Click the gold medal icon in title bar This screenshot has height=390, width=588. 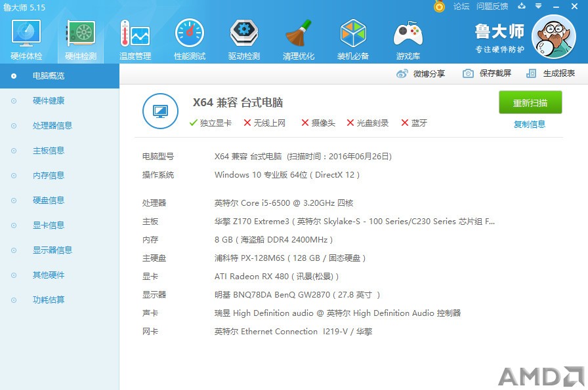click(x=439, y=7)
